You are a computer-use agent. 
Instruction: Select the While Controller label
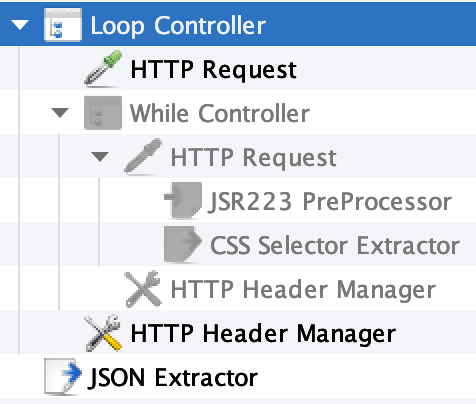[x=220, y=114]
